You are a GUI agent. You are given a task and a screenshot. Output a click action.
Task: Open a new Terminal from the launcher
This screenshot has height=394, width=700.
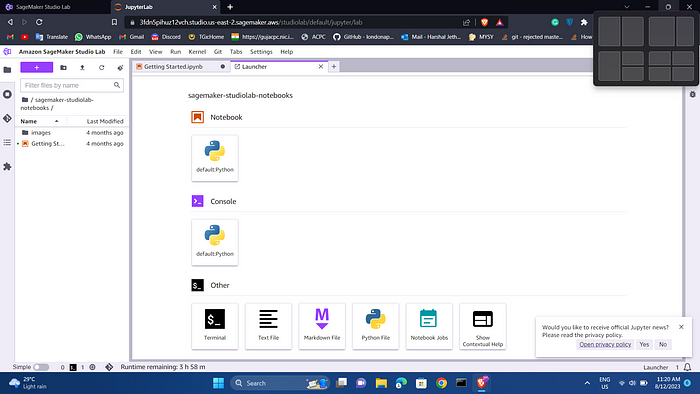(x=215, y=326)
